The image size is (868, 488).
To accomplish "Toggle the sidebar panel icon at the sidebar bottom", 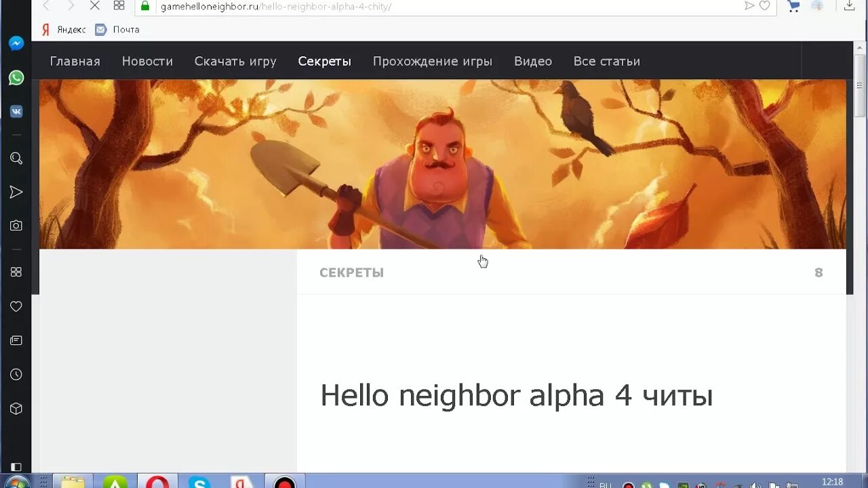I will [x=16, y=467].
